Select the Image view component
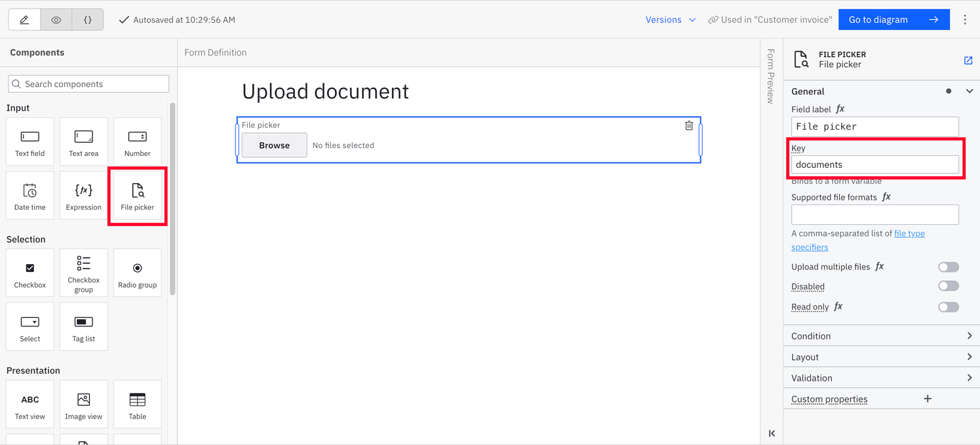This screenshot has height=445, width=980. (83, 404)
